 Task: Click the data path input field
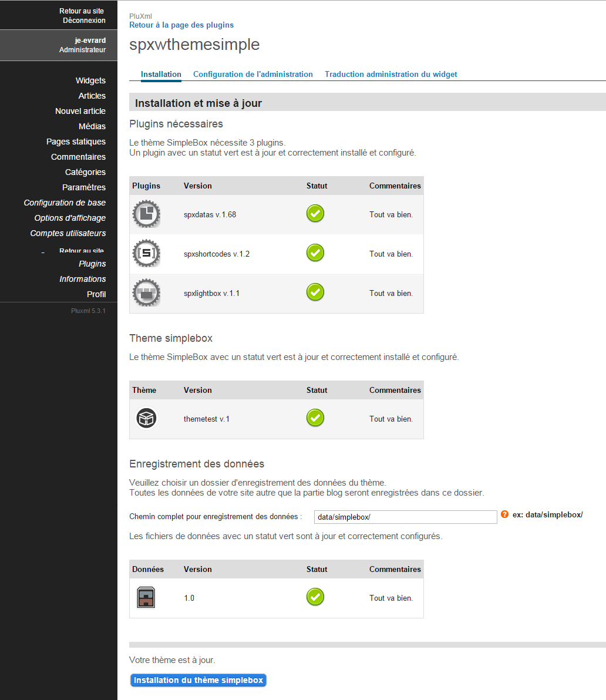(405, 517)
